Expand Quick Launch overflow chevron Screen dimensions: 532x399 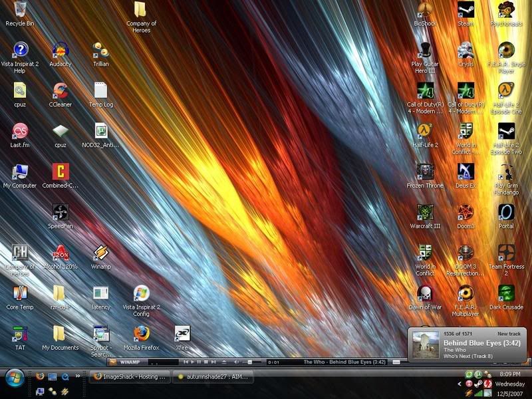(x=78, y=376)
